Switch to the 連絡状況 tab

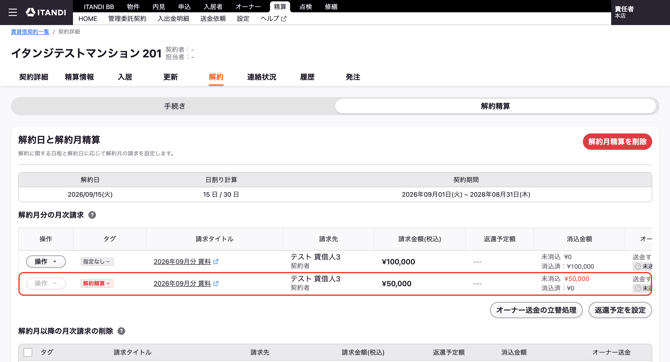[x=262, y=77]
